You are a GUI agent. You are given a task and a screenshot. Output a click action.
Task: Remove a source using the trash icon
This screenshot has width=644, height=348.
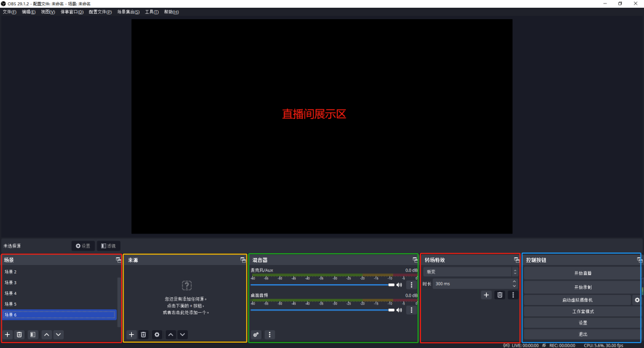coord(144,334)
